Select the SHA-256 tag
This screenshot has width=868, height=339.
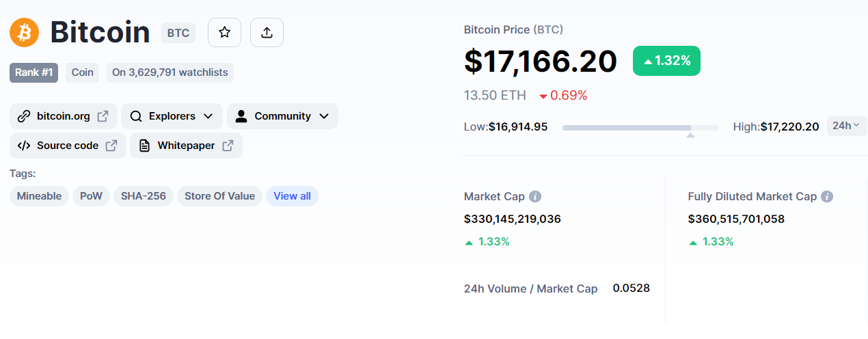pos(144,196)
